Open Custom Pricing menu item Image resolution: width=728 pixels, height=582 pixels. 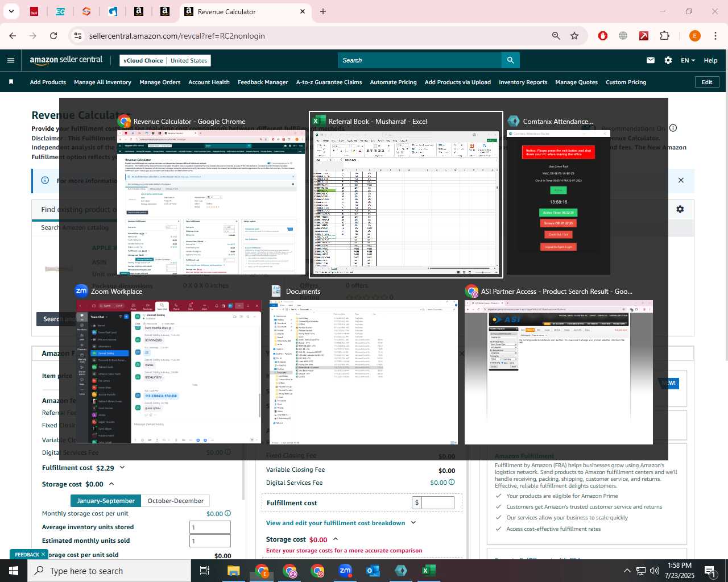[x=626, y=82]
